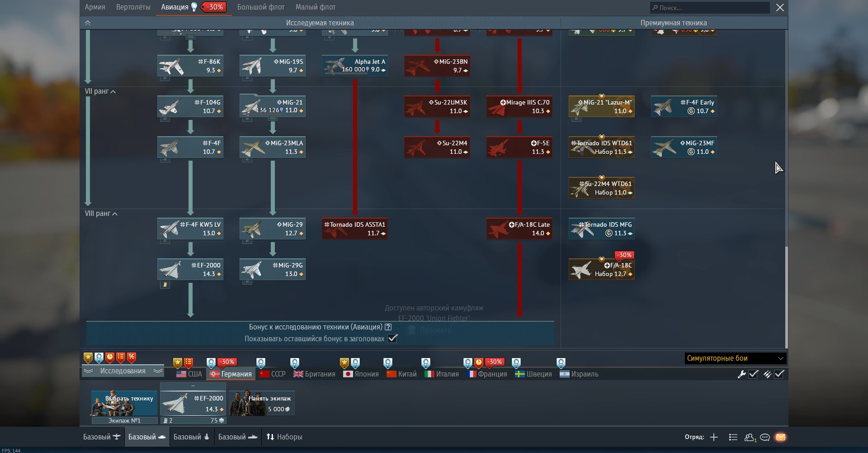Click the red clock booster badge
Image resolution: width=868 pixels, height=453 pixels.
(110, 358)
